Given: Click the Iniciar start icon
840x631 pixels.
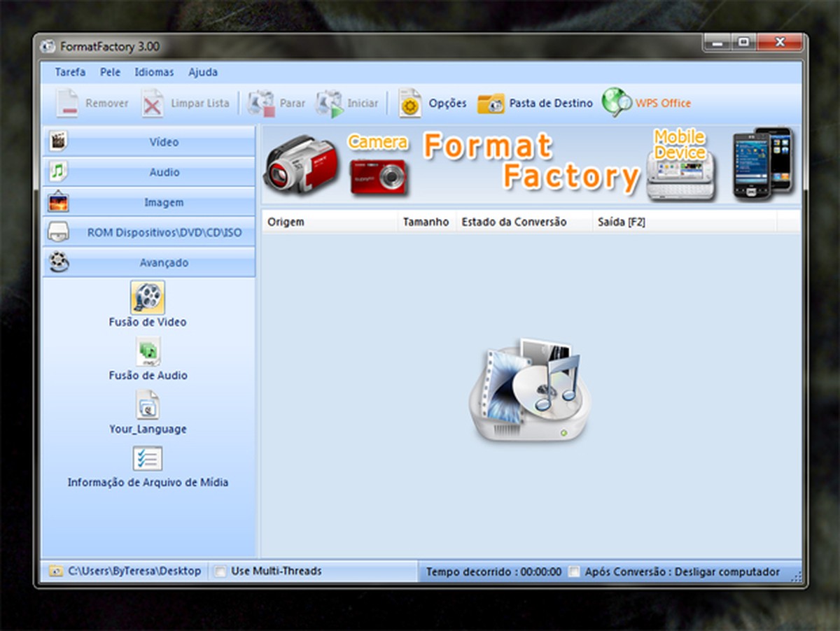Looking at the screenshot, I should pos(329,103).
